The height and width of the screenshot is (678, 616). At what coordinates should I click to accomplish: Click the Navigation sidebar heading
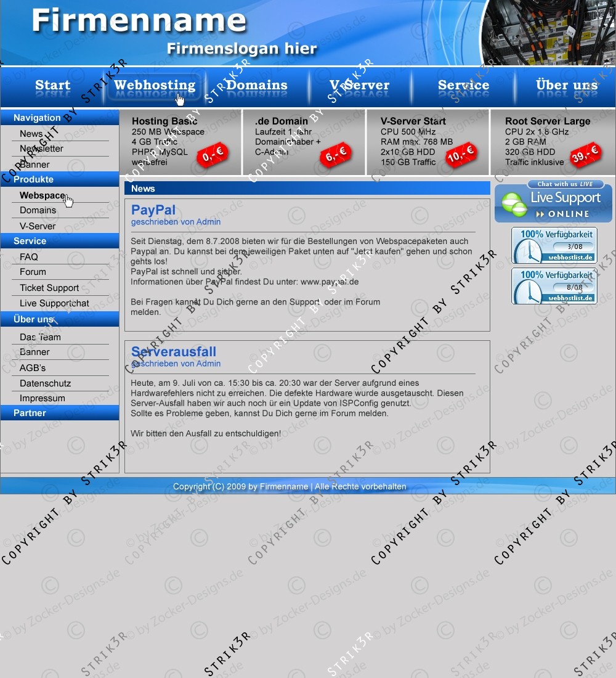point(60,118)
